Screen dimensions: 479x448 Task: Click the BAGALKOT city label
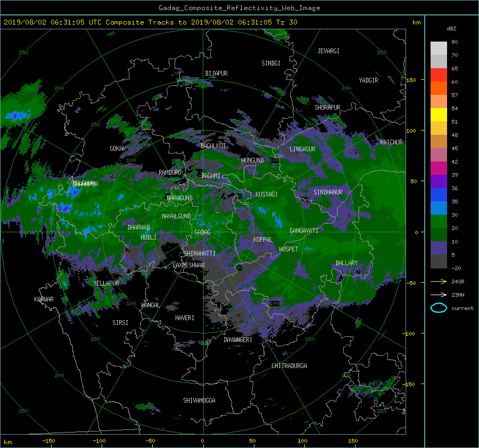point(213,146)
